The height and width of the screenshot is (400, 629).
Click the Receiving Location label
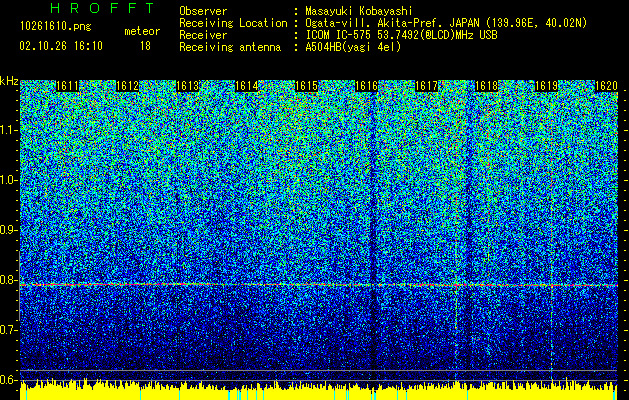(233, 23)
